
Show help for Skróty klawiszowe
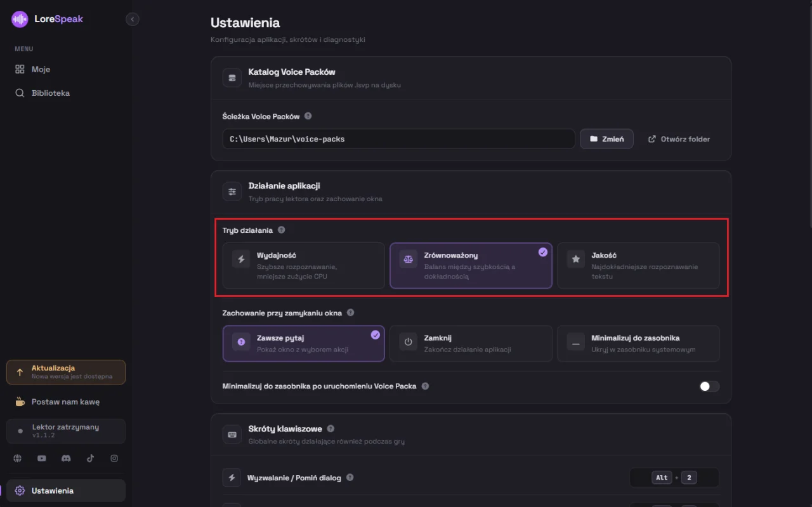(331, 429)
